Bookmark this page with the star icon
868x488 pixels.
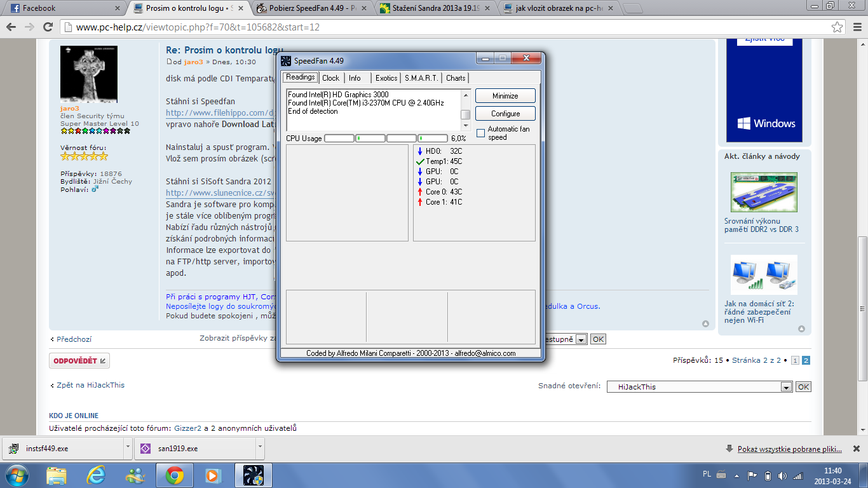coord(837,27)
